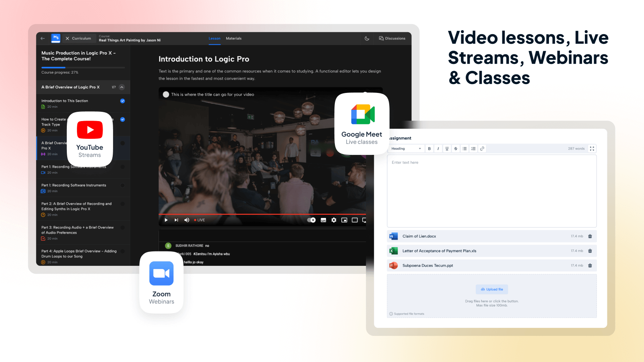Switch to the Materials tab

coord(234,39)
